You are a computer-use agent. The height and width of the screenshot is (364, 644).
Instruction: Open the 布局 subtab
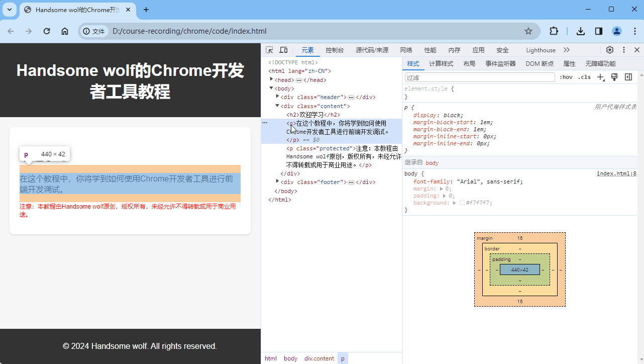click(x=469, y=64)
